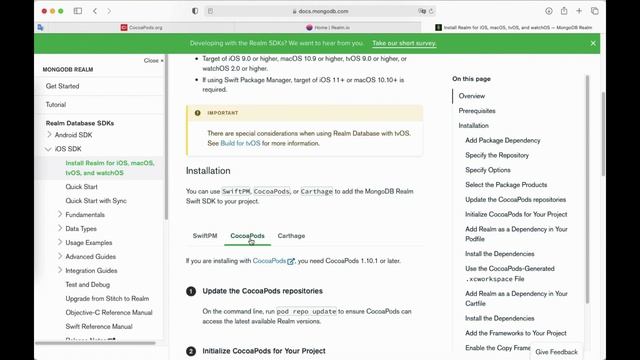
Task: Jump to Overview in On this page
Action: pos(472,96)
